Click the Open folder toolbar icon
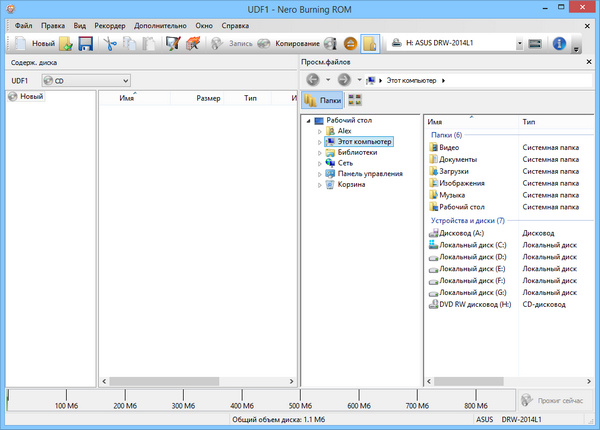This screenshot has height=430, width=600. coord(66,44)
